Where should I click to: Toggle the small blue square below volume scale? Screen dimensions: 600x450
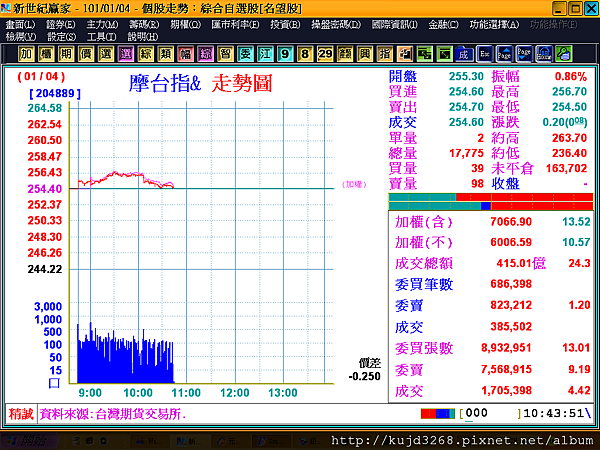(54, 383)
